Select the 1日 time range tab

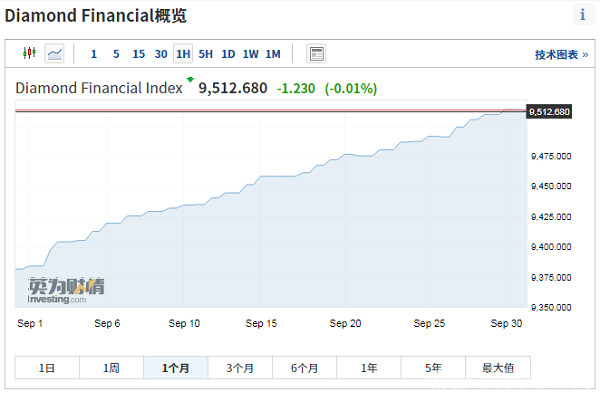(x=47, y=368)
